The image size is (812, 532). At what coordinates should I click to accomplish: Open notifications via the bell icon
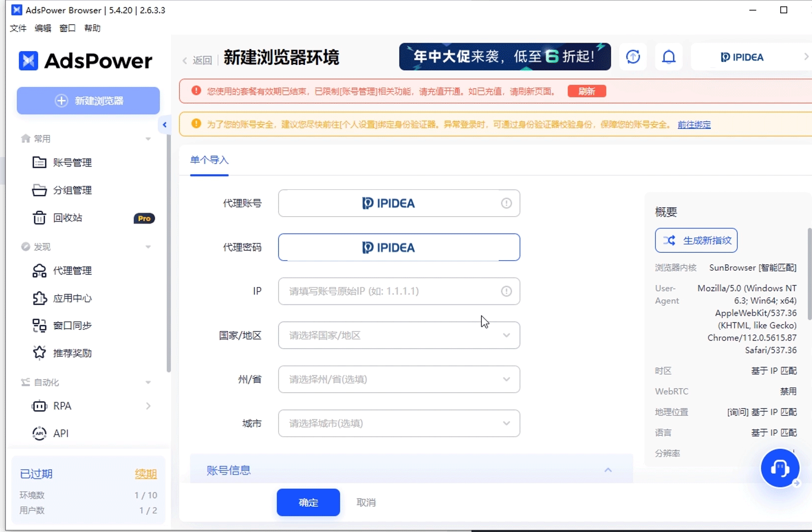[669, 57]
